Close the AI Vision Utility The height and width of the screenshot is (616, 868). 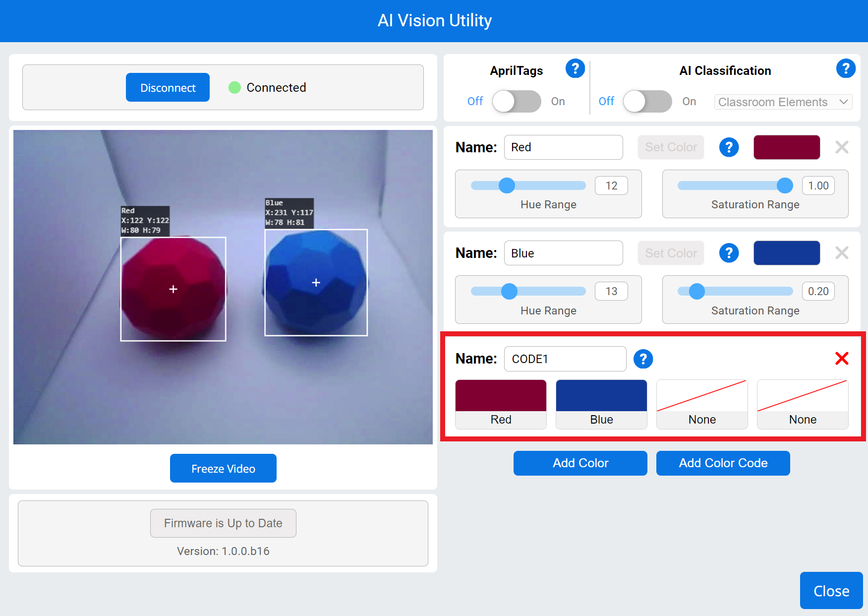point(831,591)
